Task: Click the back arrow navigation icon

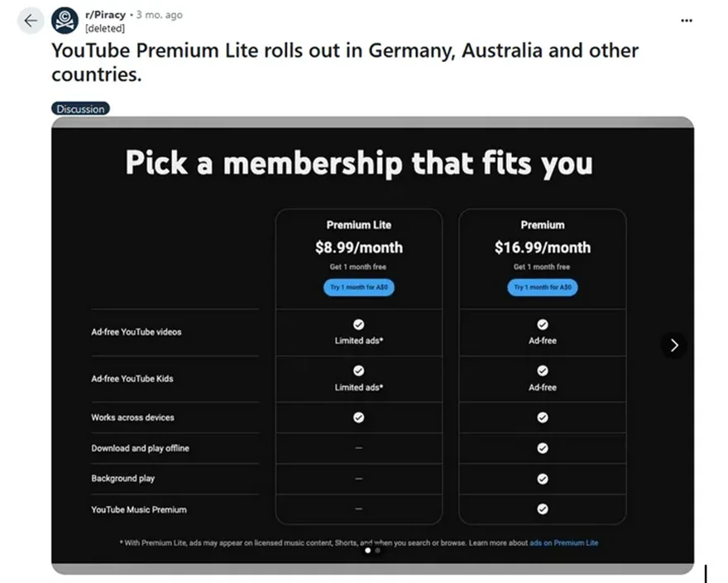Action: click(x=30, y=20)
